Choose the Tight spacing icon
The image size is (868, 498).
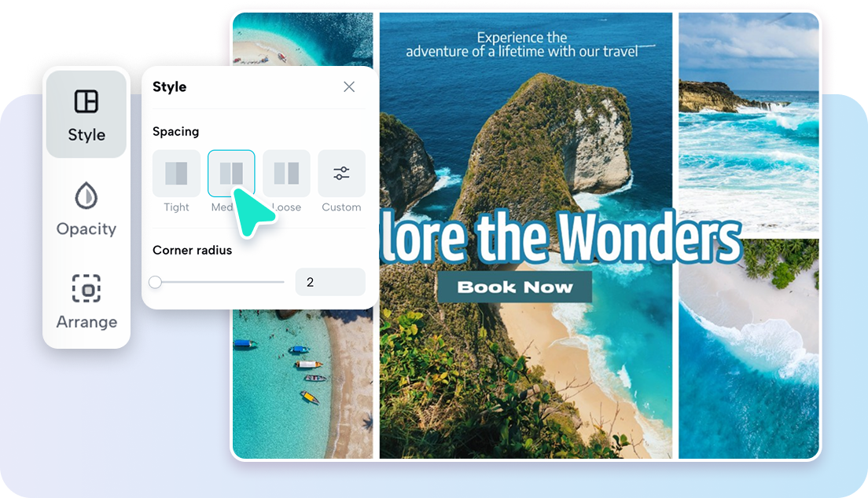[x=176, y=173]
